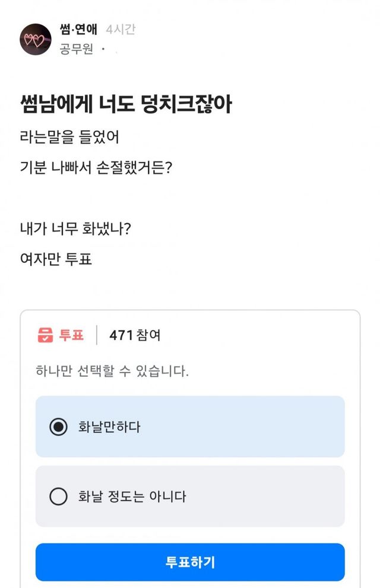
Task: Click the red '투표' poll label
Action: tap(71, 335)
